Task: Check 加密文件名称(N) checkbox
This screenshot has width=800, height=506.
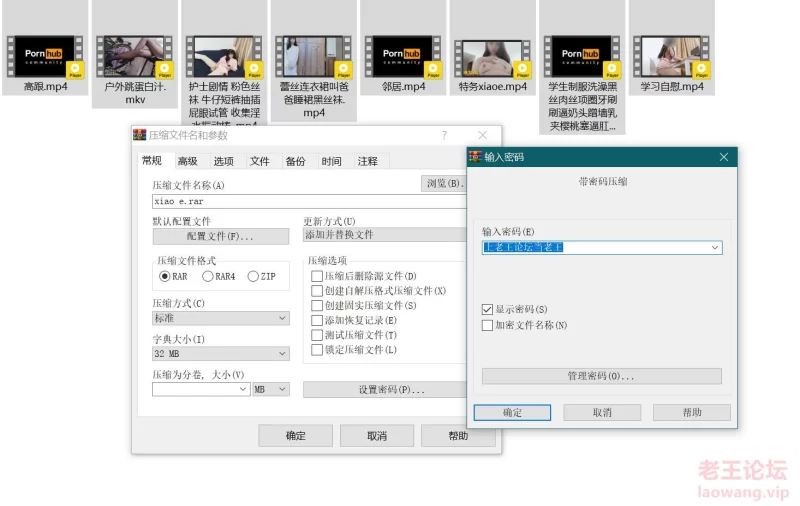Action: [x=487, y=325]
